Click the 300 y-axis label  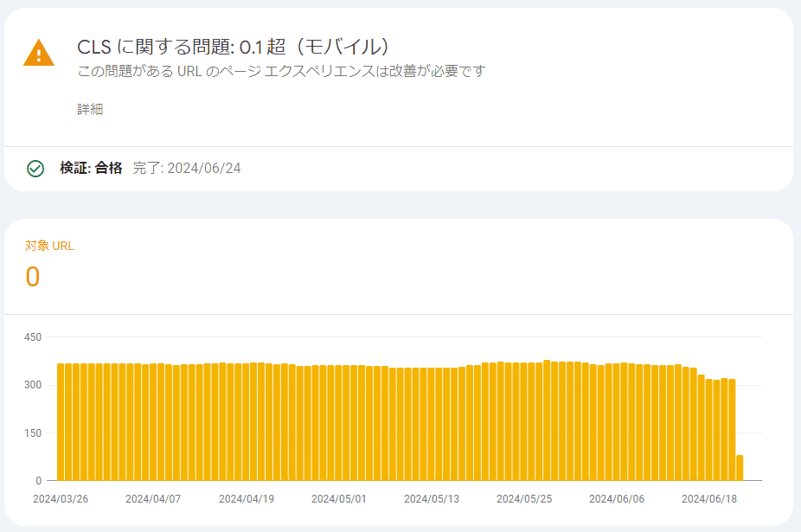[33, 385]
